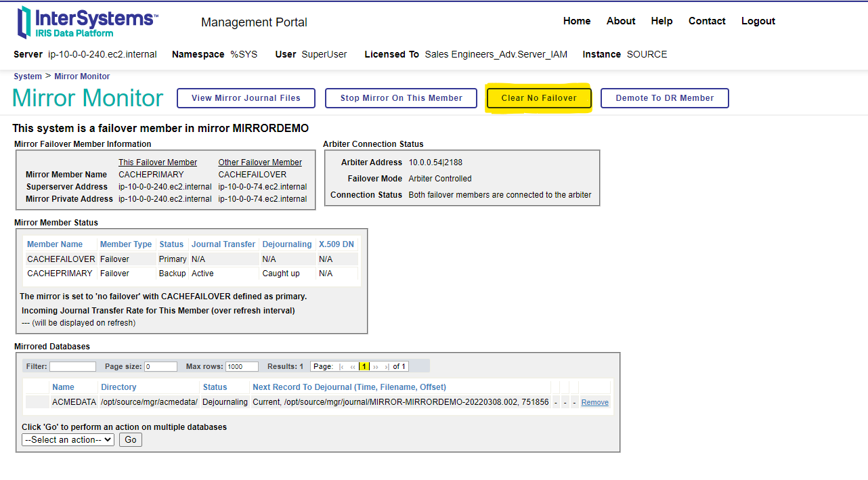Viewport: 868px width, 480px height.
Task: Go to next page in pager
Action: tap(376, 367)
